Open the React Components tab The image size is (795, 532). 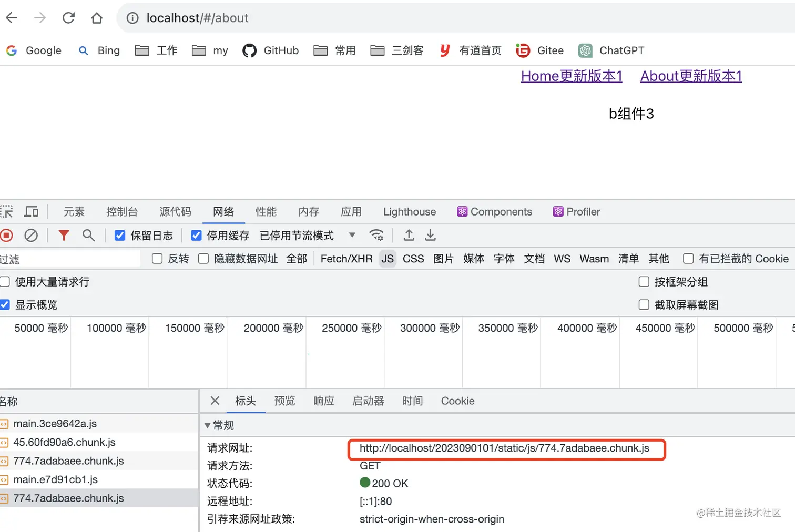[495, 211]
